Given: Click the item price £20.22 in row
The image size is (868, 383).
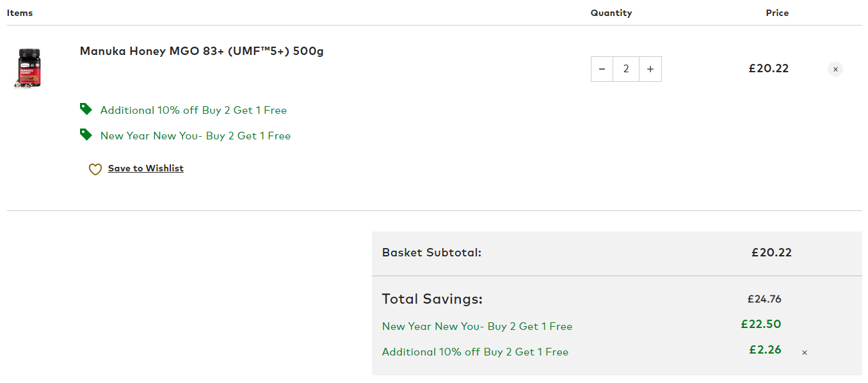Looking at the screenshot, I should click(769, 68).
